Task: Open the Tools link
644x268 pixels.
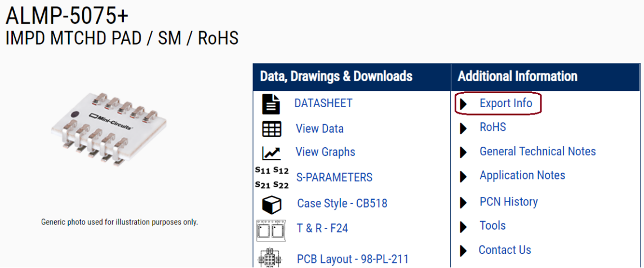Action: 492,226
